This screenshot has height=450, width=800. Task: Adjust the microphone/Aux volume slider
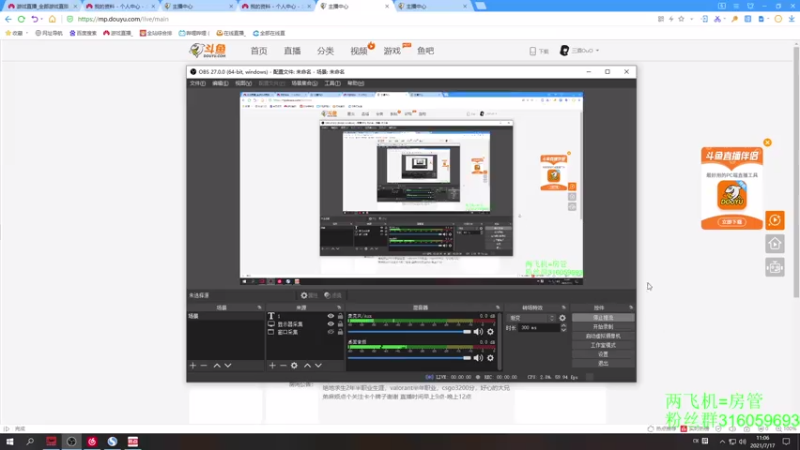click(409, 332)
